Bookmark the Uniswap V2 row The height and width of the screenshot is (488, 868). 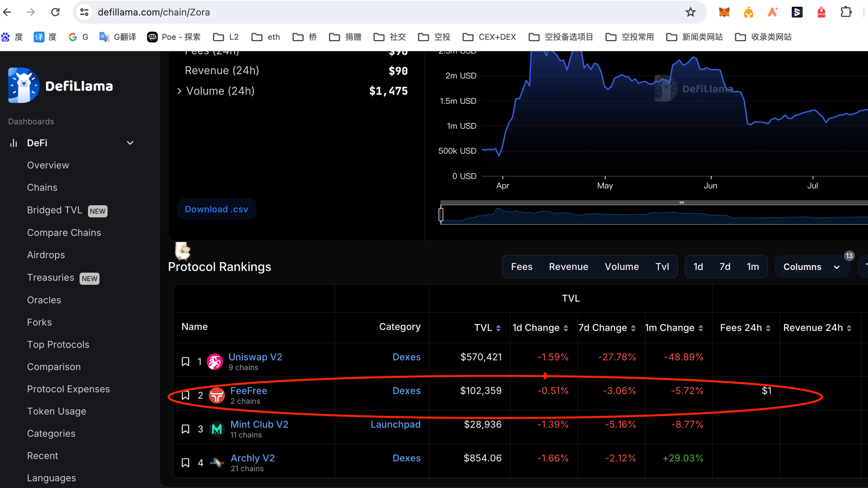pyautogui.click(x=185, y=361)
